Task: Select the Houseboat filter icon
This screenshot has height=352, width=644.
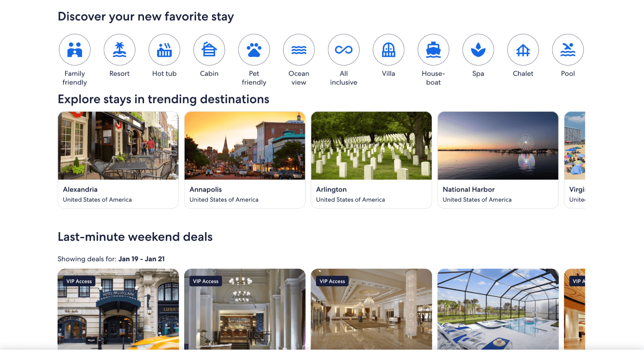Action: point(433,49)
